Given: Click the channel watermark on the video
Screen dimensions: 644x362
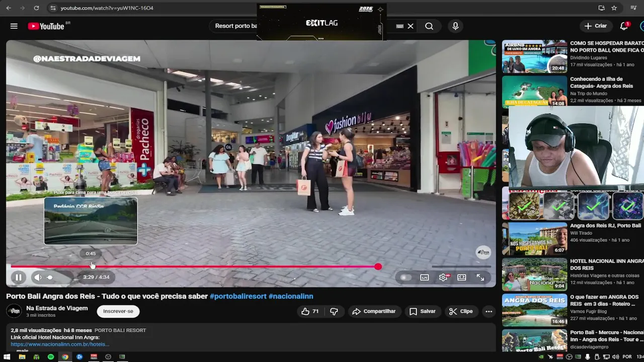Looking at the screenshot, I should click(x=483, y=252).
